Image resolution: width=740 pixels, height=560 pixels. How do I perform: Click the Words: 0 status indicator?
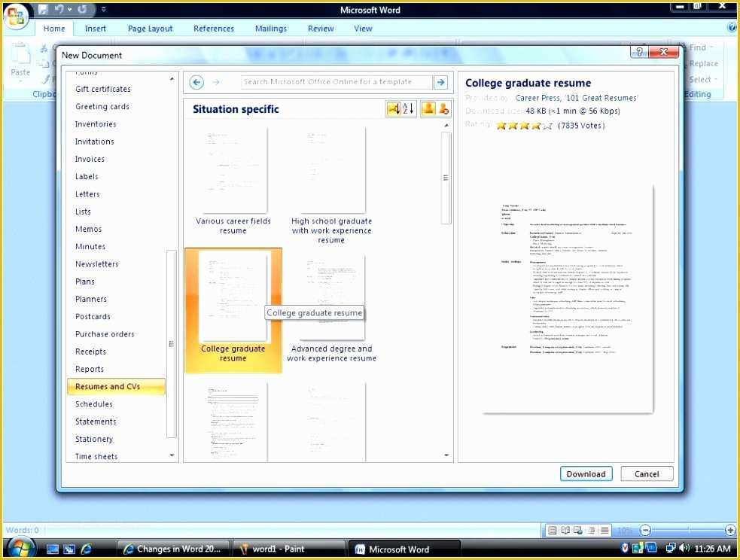22,530
